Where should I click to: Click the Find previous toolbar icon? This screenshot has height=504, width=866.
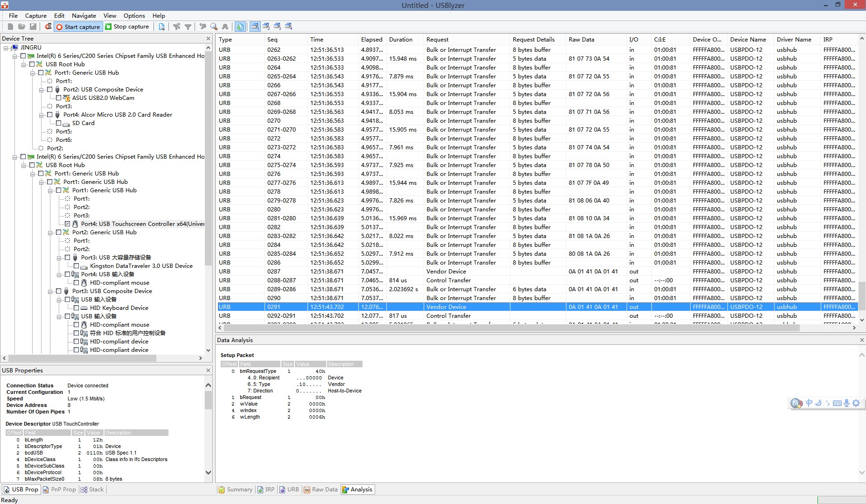(203, 27)
